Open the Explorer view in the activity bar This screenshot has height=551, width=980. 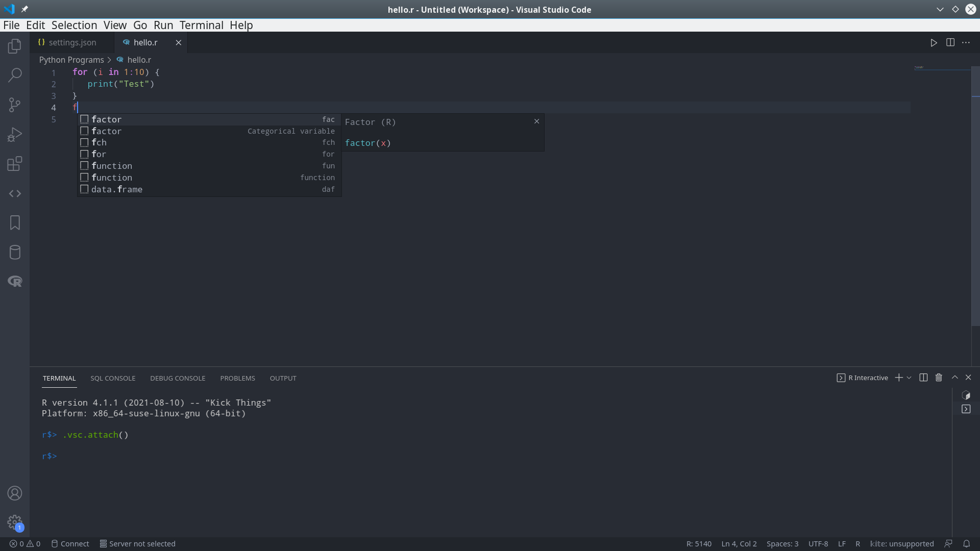pos(14,46)
